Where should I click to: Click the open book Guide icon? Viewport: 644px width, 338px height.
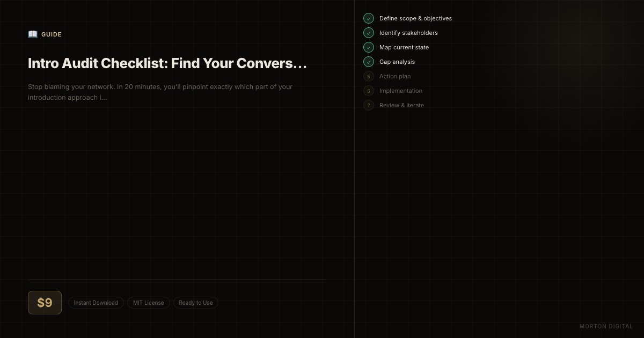point(33,34)
